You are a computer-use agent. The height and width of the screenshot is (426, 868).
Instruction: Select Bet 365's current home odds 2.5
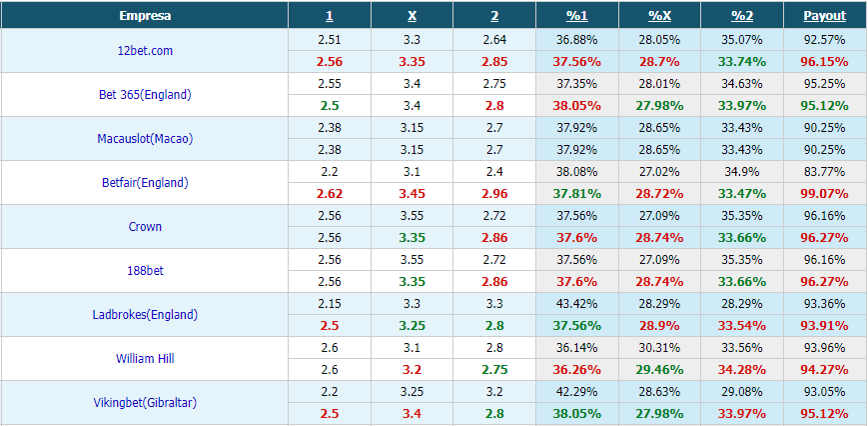pos(330,105)
